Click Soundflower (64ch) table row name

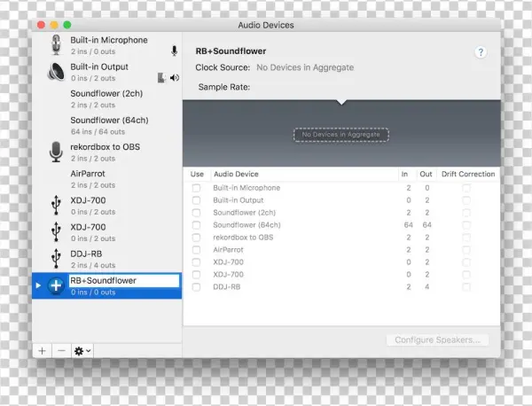click(x=246, y=225)
